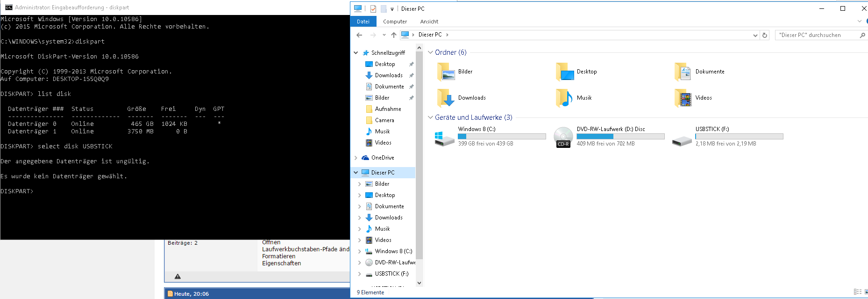Go up one folder level arrow

click(394, 35)
